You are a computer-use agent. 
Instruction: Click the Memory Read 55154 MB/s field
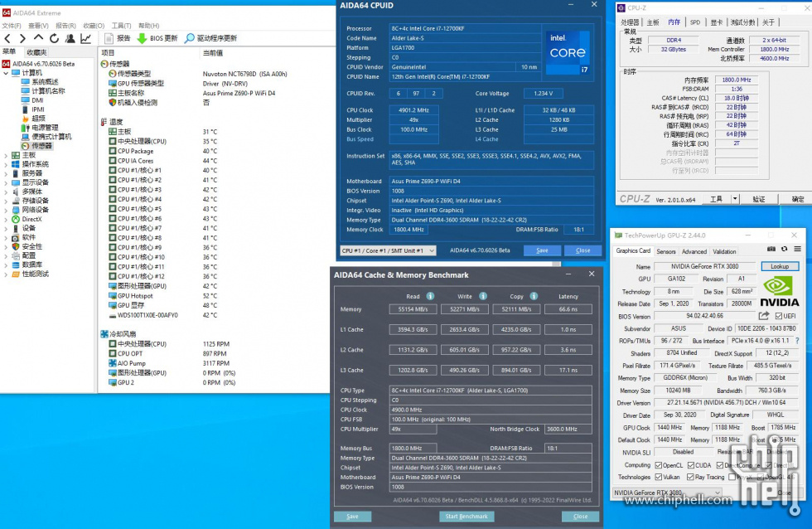pos(413,309)
